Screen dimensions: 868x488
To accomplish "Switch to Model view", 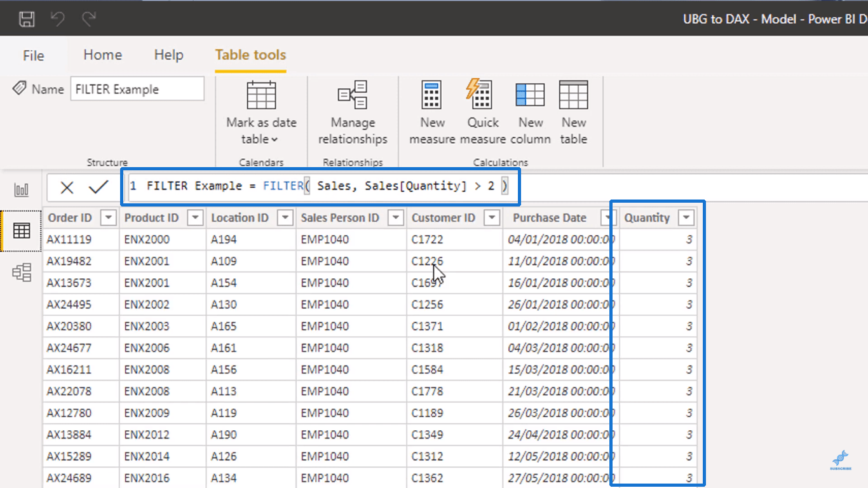I will coord(22,273).
